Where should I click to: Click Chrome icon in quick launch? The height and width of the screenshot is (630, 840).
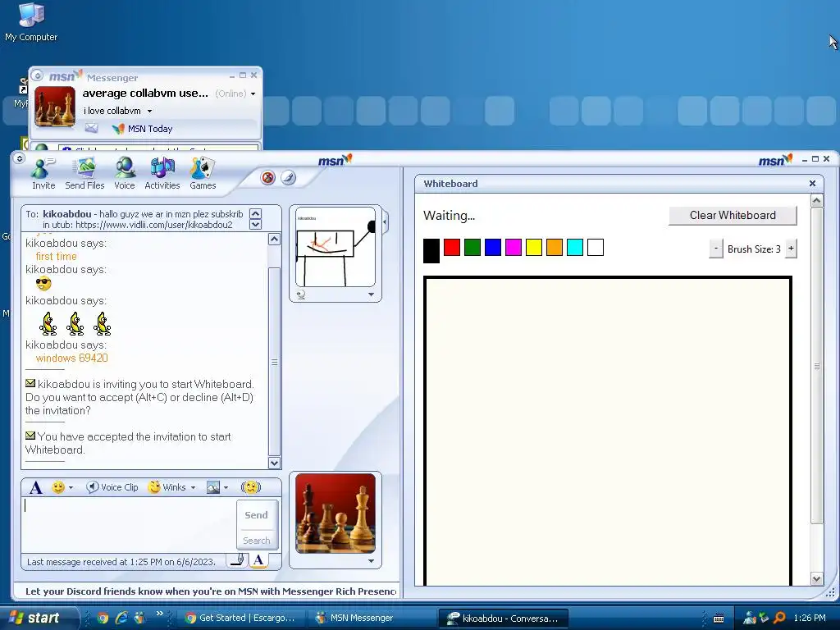coord(103,618)
